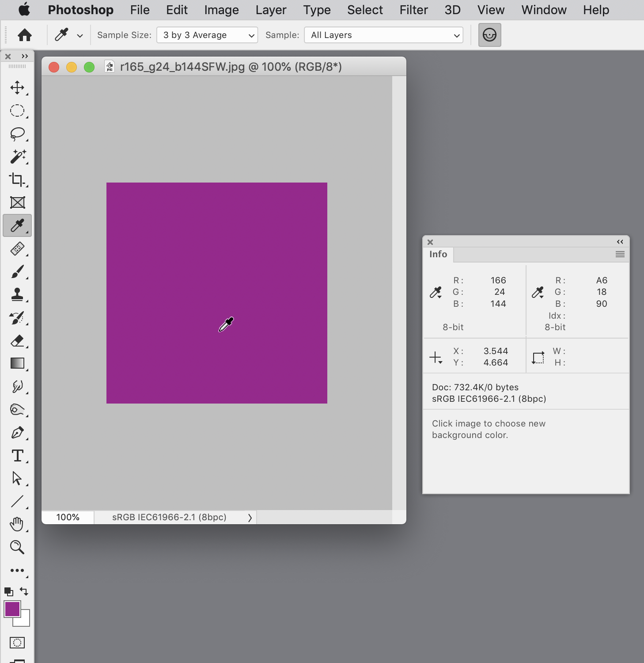The width and height of the screenshot is (644, 663).
Task: Select the Lasso tool
Action: coord(18,133)
